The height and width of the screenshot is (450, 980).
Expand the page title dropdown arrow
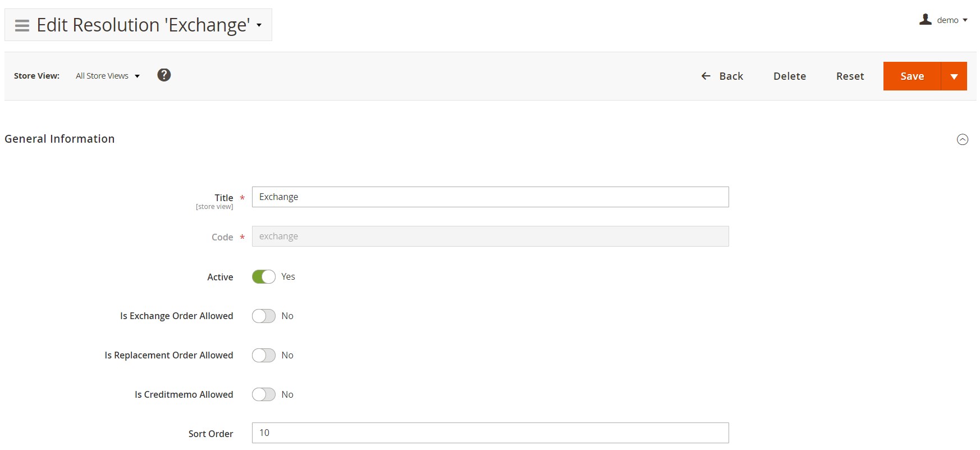(259, 25)
